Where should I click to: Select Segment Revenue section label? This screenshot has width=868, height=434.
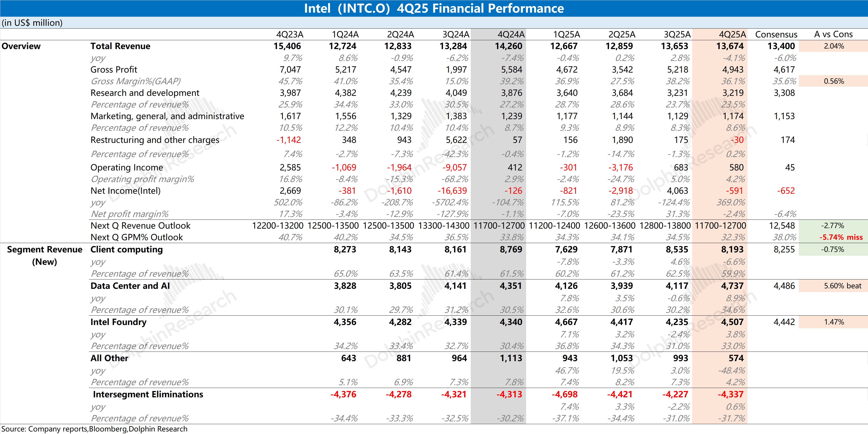click(x=44, y=250)
